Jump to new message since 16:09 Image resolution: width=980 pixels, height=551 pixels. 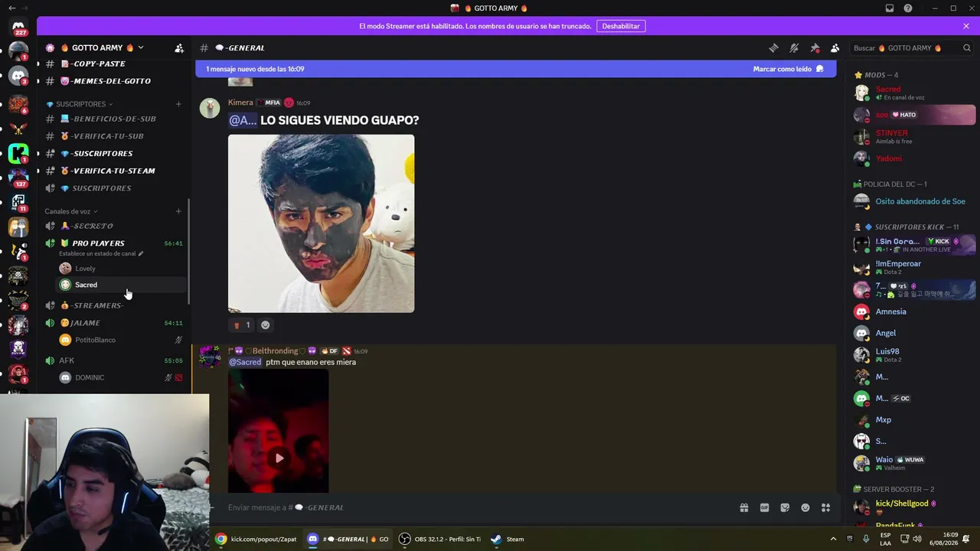[x=255, y=69]
